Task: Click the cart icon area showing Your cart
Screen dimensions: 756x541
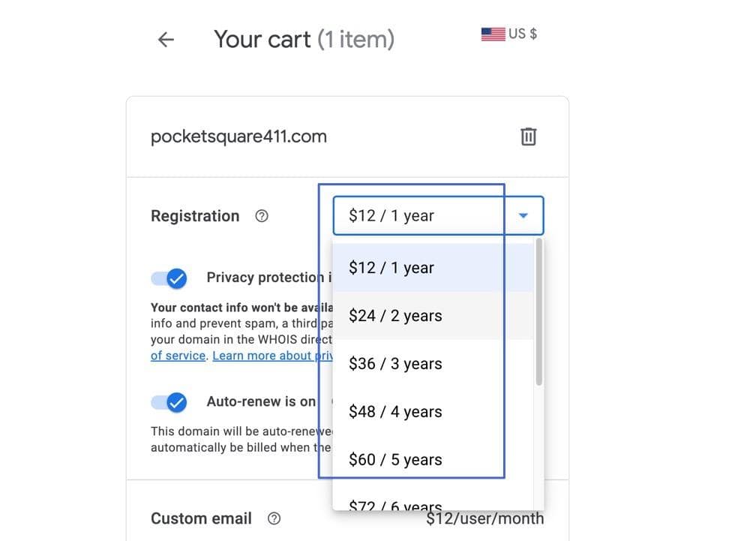Action: [304, 39]
